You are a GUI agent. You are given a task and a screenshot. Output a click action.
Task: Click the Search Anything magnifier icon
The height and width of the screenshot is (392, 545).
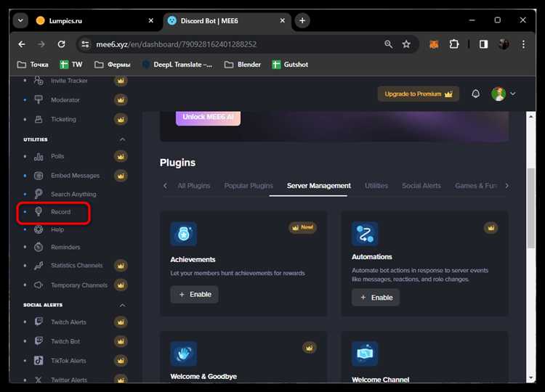39,194
